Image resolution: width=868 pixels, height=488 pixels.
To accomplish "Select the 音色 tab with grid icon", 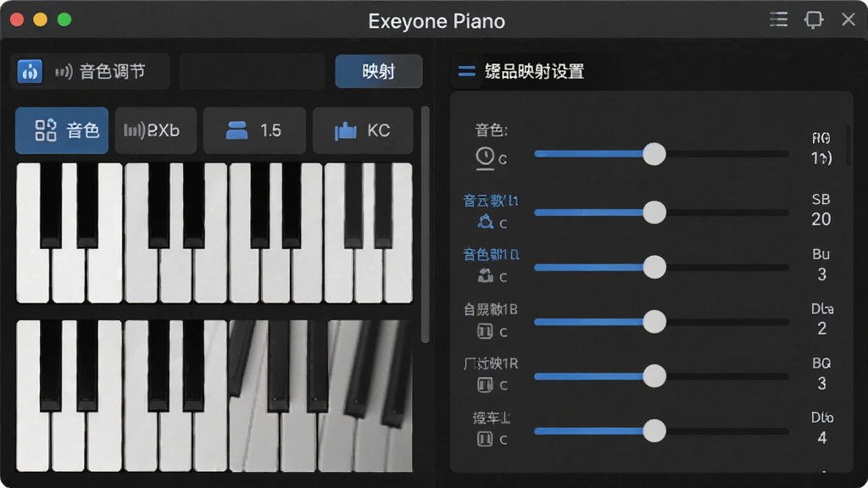I will (62, 130).
